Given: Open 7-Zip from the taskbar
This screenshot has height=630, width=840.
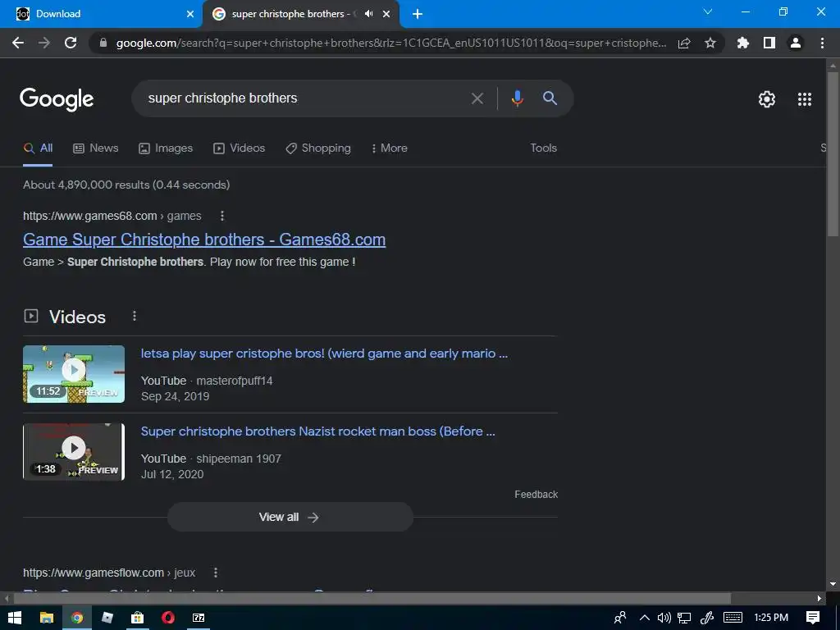Looking at the screenshot, I should 199,618.
